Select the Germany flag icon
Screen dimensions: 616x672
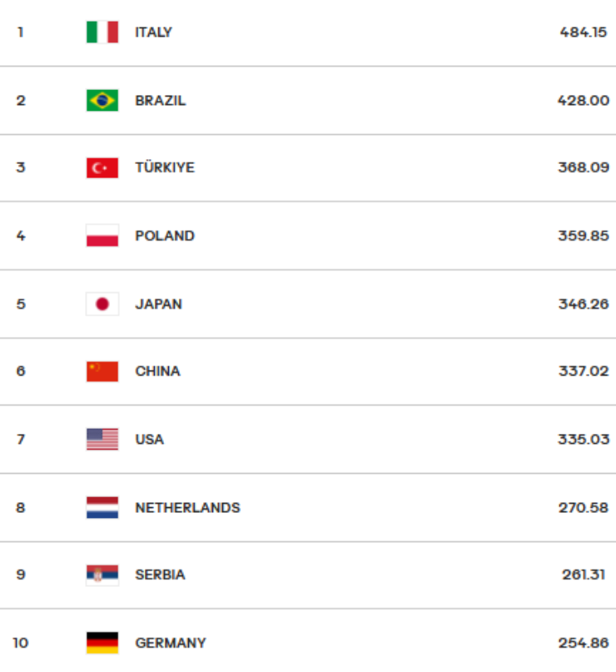pos(102,643)
